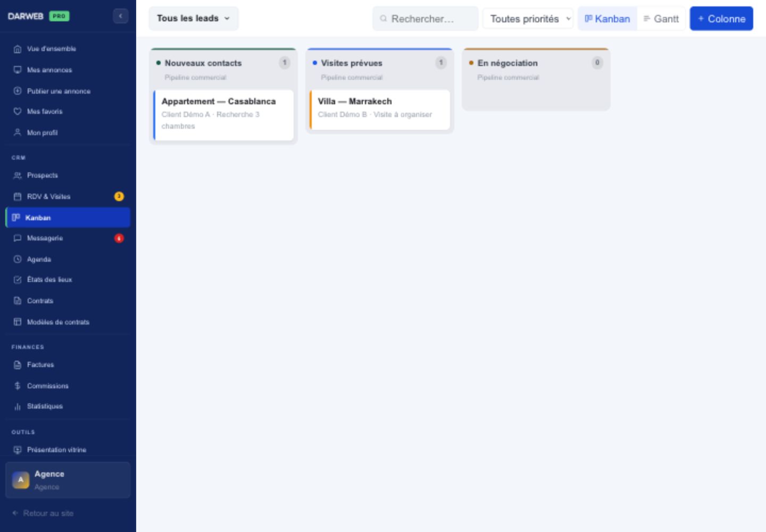Open Vue d'ensemble home icon
766x532 pixels.
click(18, 49)
